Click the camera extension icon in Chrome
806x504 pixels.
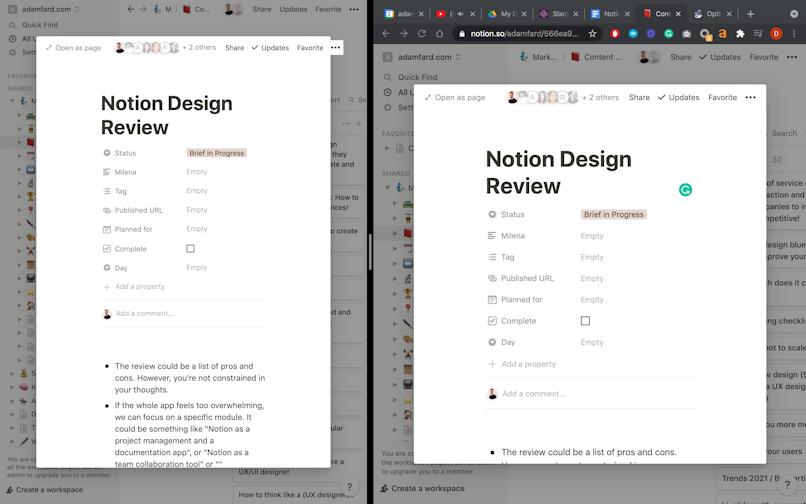tap(686, 34)
